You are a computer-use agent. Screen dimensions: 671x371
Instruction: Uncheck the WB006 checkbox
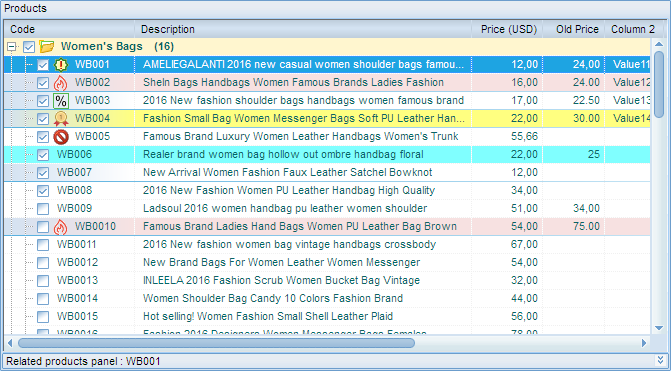pyautogui.click(x=43, y=154)
